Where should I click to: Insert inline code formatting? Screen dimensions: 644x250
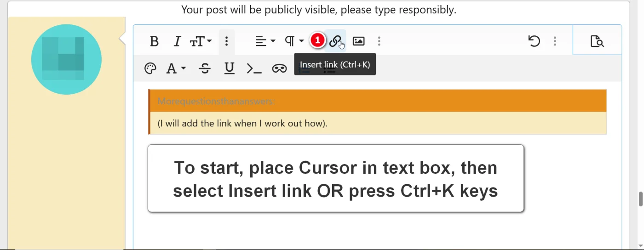[254, 68]
